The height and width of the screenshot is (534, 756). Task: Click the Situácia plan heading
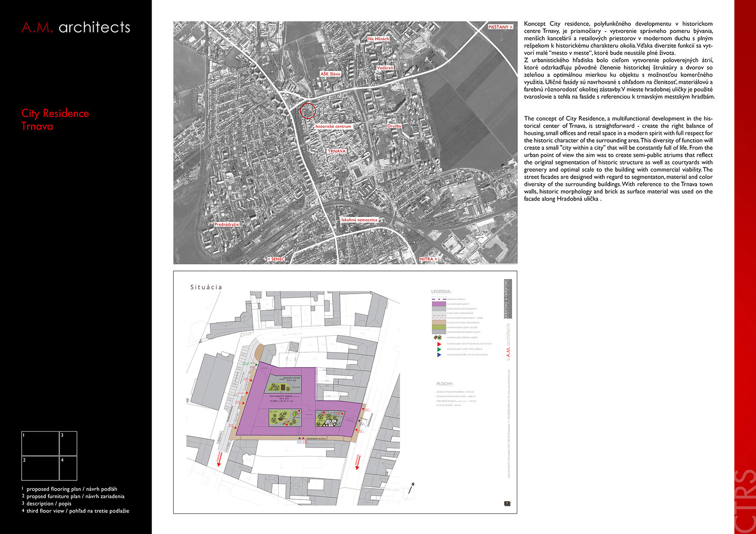206,287
